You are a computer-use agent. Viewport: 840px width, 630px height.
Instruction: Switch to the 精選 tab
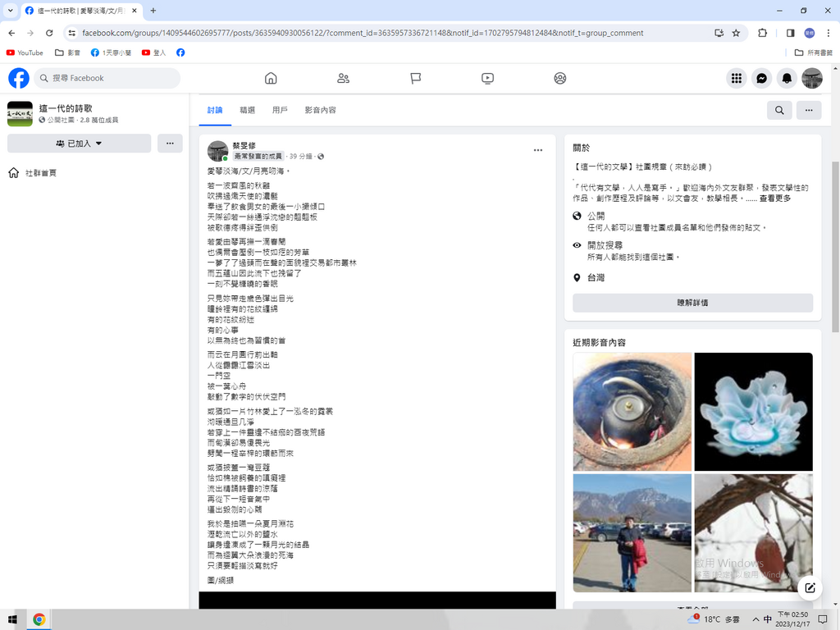pos(247,110)
